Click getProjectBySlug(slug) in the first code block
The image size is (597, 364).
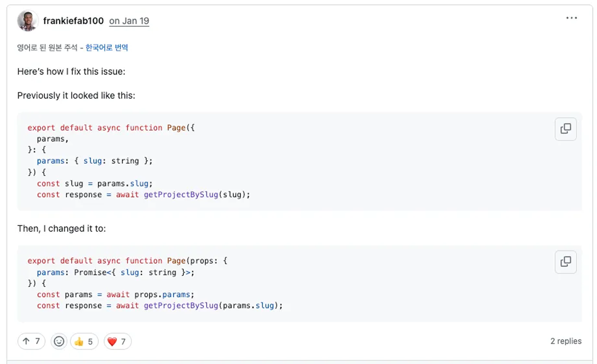coord(197,195)
